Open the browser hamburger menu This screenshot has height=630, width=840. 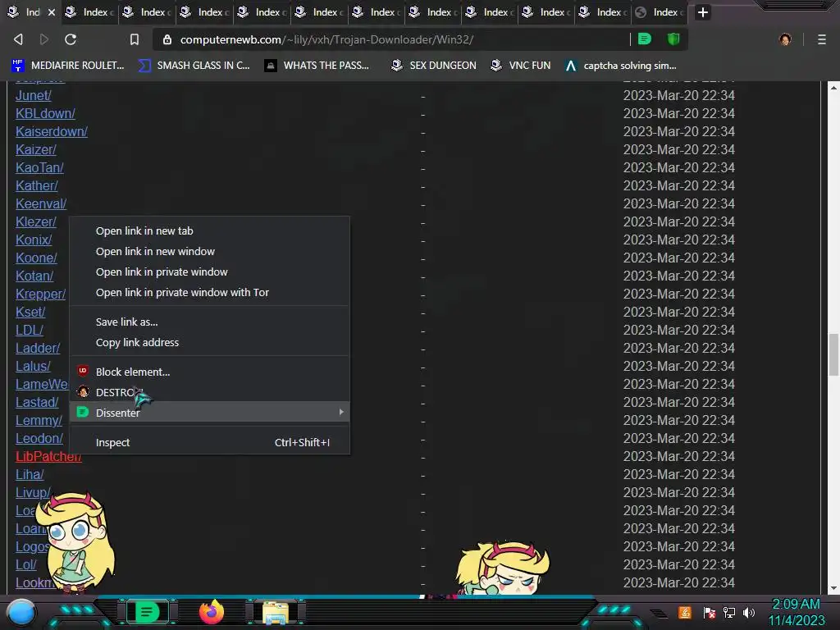tap(821, 39)
